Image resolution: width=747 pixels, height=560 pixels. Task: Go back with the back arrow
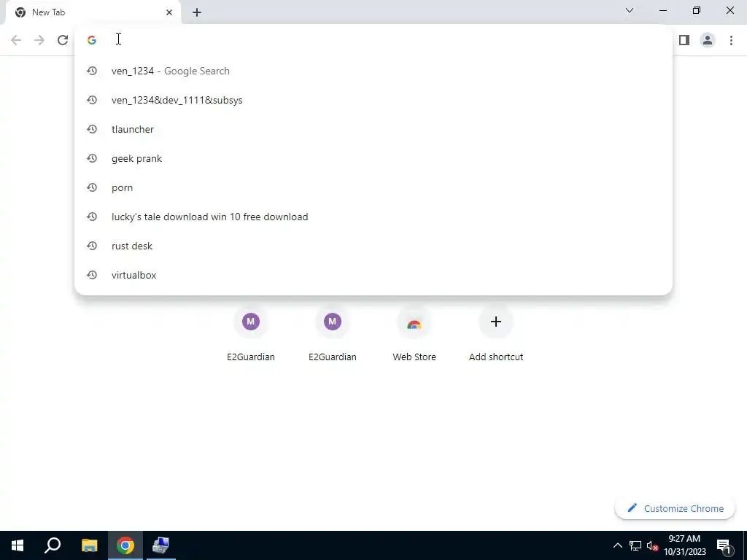16,40
